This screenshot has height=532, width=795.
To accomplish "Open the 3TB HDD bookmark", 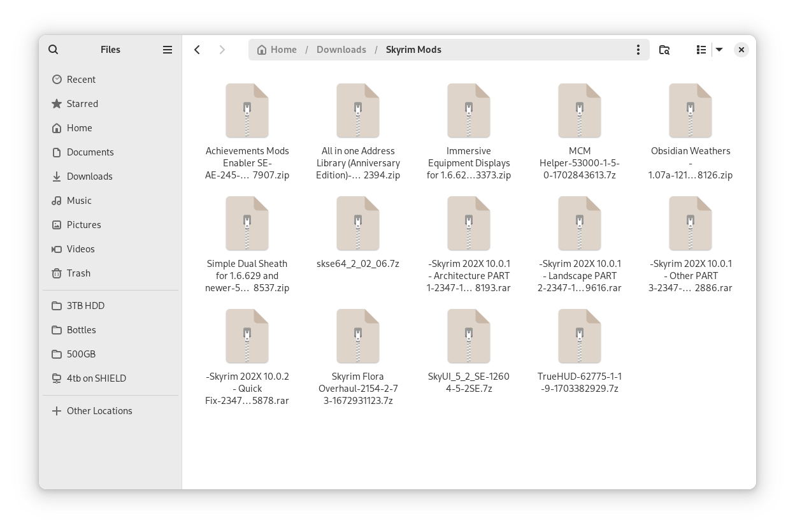I will pyautogui.click(x=110, y=306).
